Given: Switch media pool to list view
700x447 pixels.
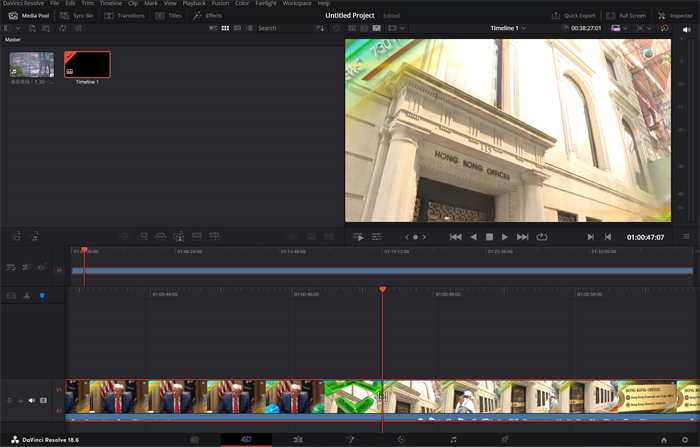Looking at the screenshot, I should click(250, 28).
